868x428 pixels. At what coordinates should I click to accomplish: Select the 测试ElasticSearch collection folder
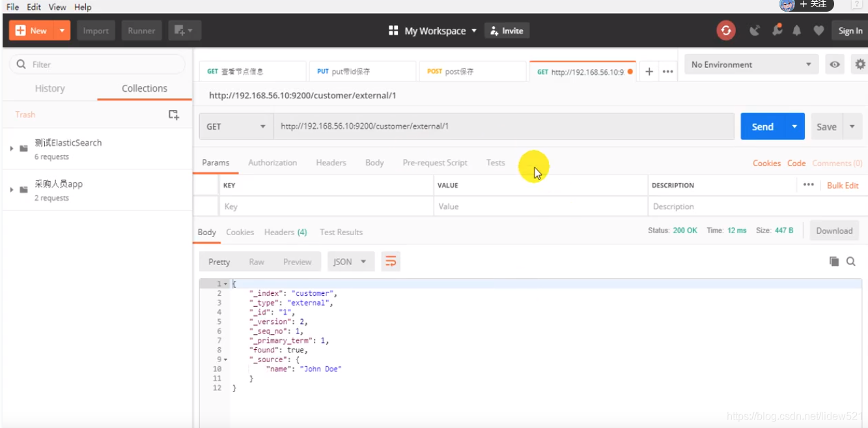point(98,149)
